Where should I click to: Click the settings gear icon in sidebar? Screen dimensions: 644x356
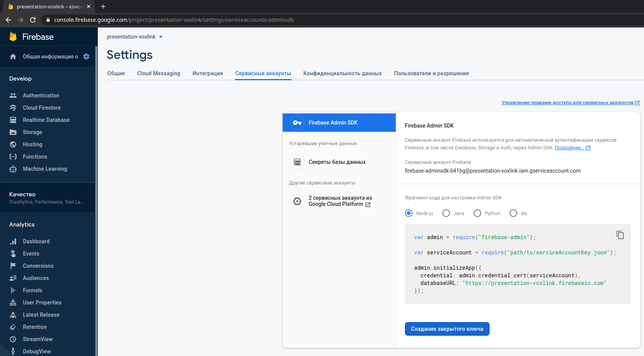tap(86, 57)
